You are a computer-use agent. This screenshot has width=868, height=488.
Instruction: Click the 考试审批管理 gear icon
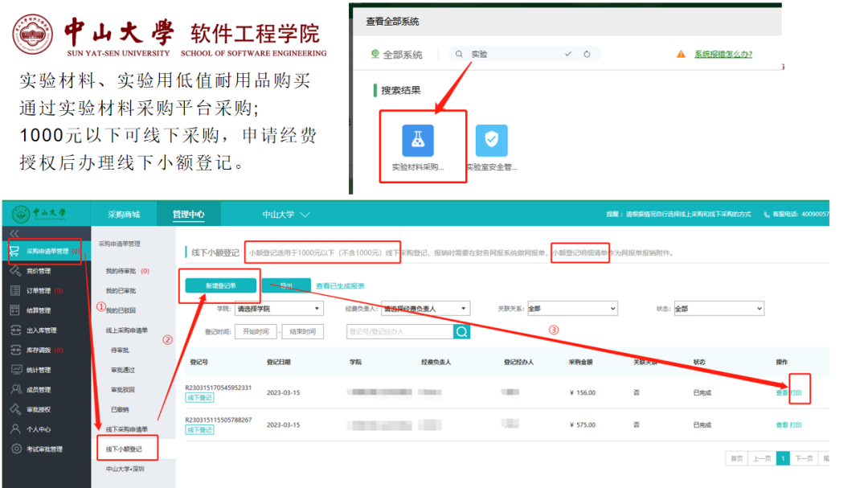16,449
